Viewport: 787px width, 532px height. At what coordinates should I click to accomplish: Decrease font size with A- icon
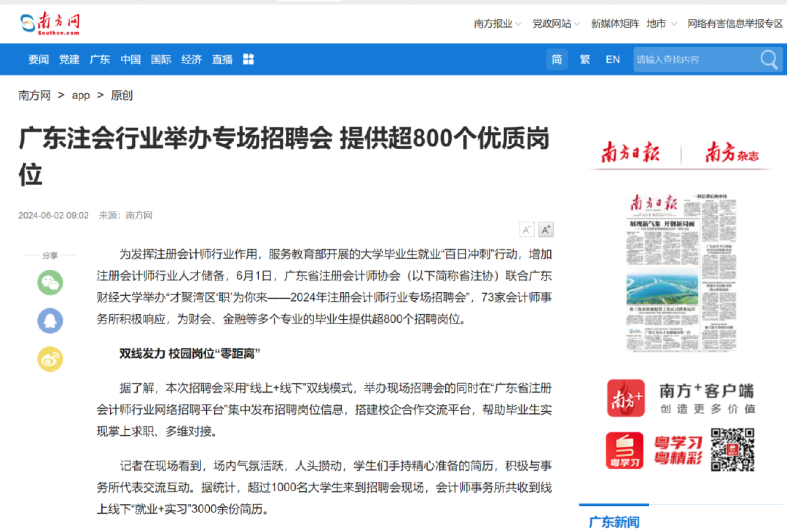526,230
